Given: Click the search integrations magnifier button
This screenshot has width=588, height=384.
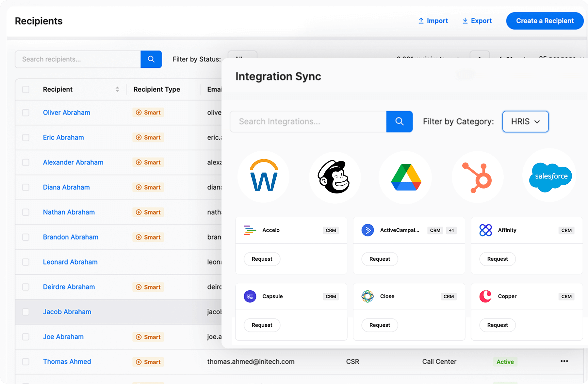Looking at the screenshot, I should (x=400, y=121).
